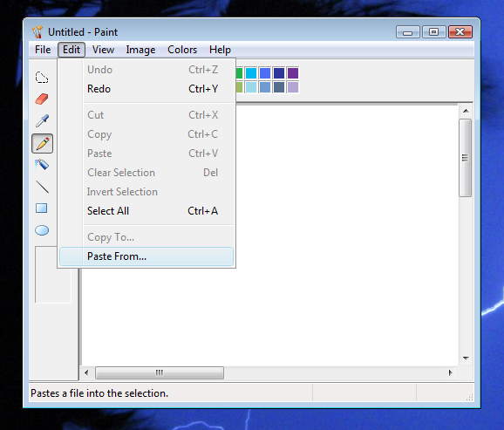Pick the cyan color swatch
The height and width of the screenshot is (430, 504).
click(x=251, y=73)
